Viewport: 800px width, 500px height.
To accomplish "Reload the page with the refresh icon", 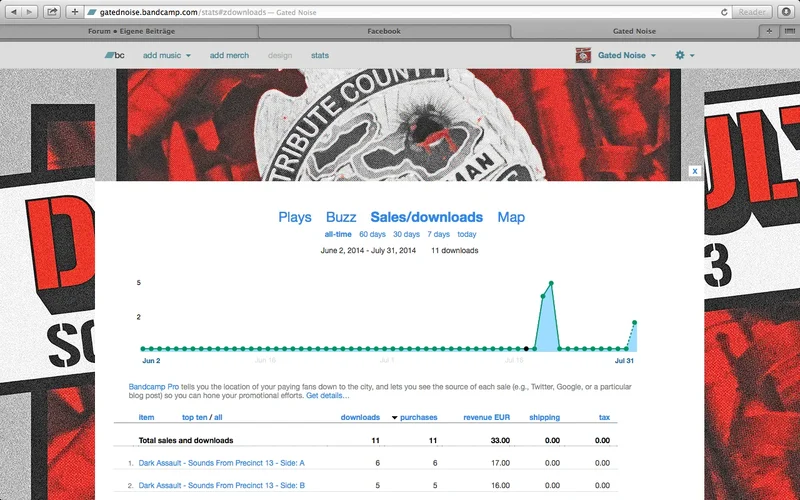I will [x=723, y=12].
